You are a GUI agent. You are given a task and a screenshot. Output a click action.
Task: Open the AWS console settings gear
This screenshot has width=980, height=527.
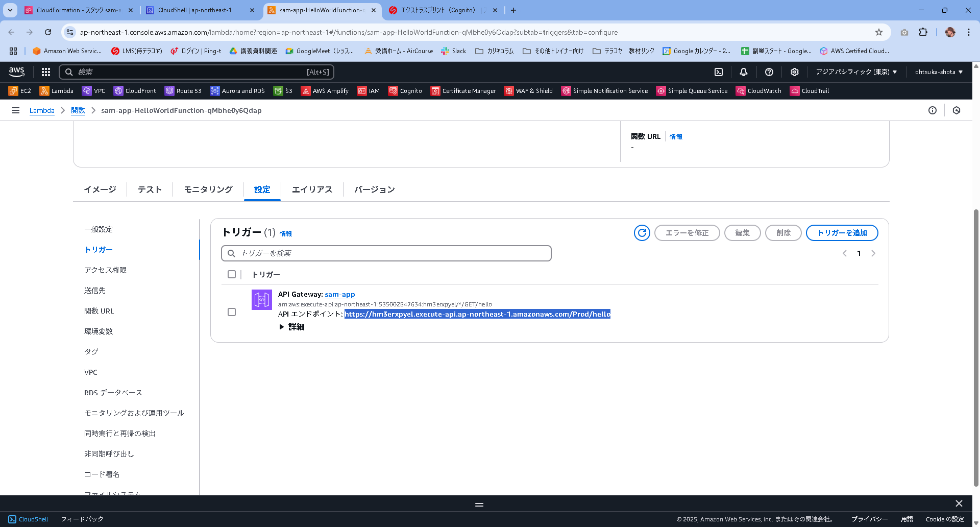794,71
